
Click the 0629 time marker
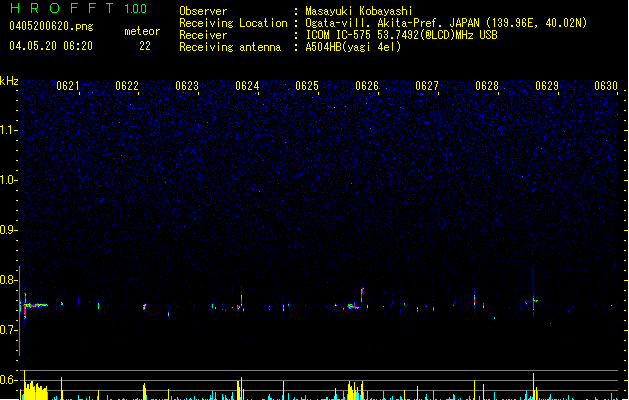(x=547, y=86)
